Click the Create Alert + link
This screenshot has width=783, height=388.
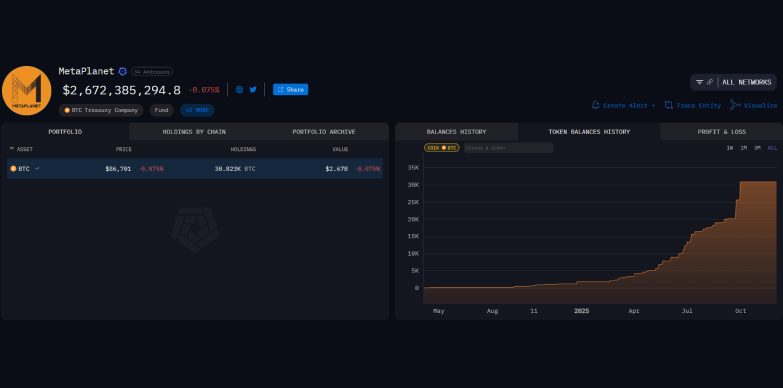(x=629, y=106)
